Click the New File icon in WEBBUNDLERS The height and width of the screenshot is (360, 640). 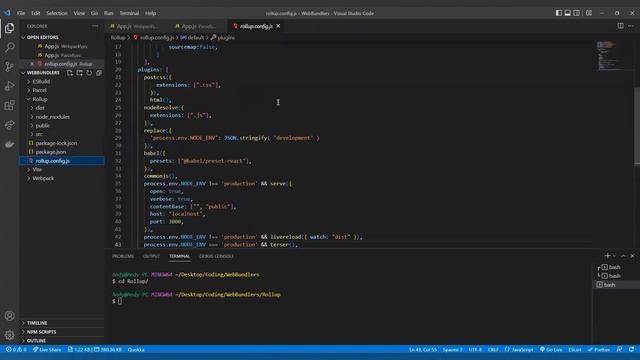(70, 73)
